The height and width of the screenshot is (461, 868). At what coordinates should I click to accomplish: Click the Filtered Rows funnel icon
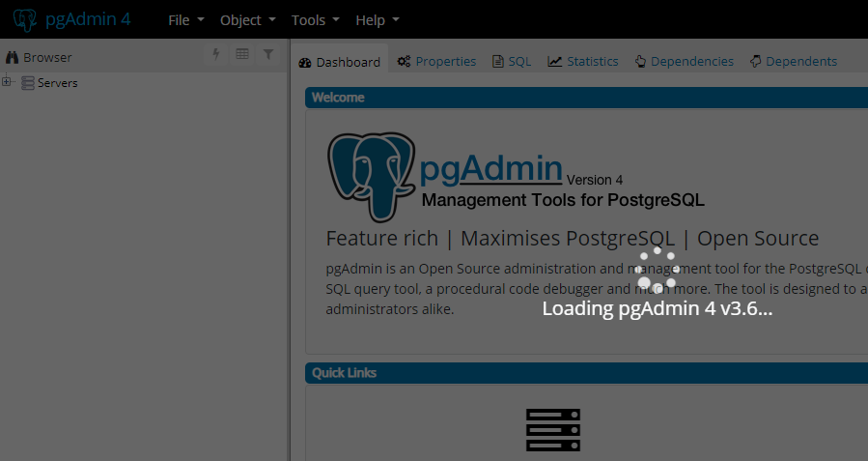(x=268, y=55)
